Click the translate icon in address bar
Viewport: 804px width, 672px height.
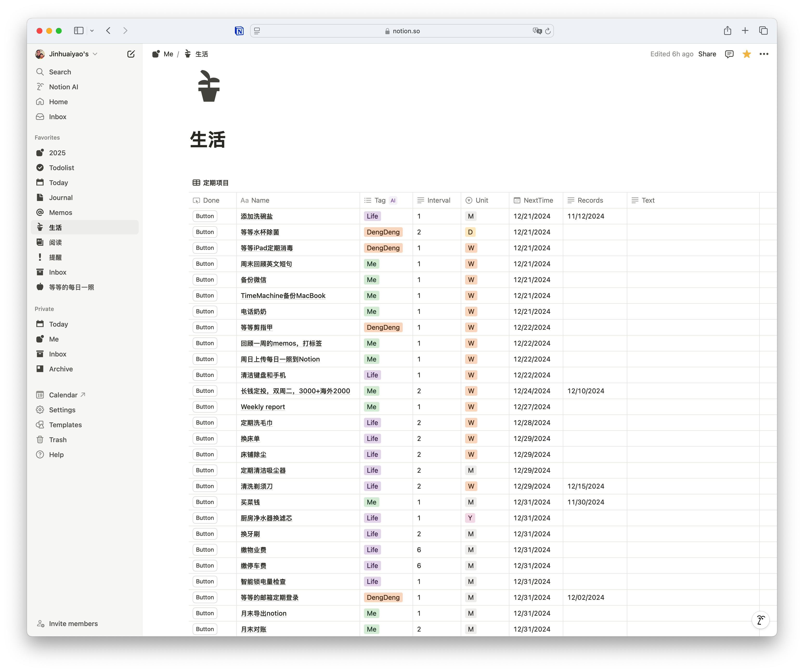[x=537, y=31]
